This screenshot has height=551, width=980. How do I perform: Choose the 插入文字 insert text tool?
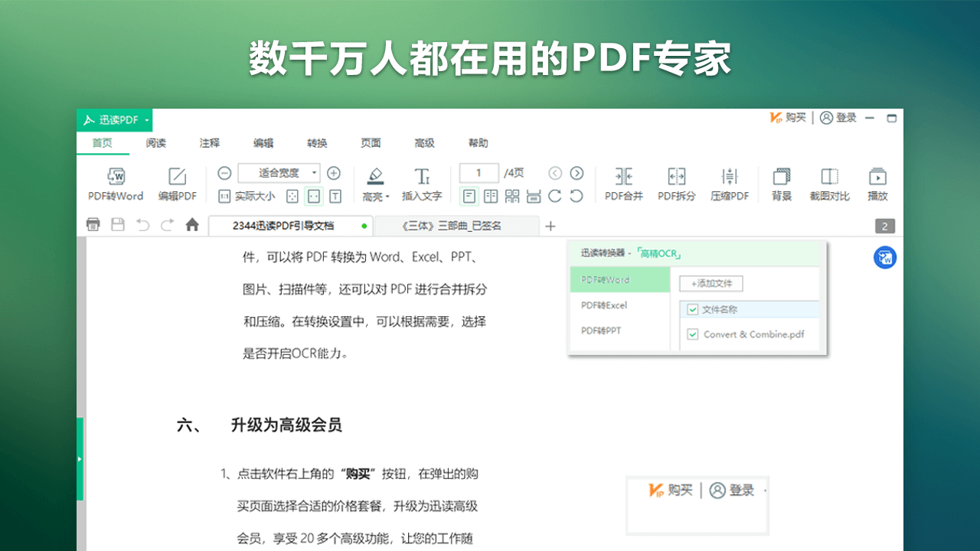[x=422, y=184]
